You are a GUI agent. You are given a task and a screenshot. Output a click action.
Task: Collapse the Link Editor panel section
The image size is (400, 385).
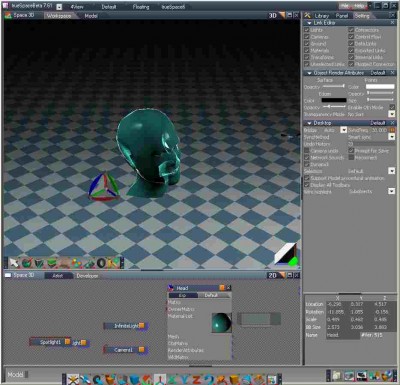(309, 23)
